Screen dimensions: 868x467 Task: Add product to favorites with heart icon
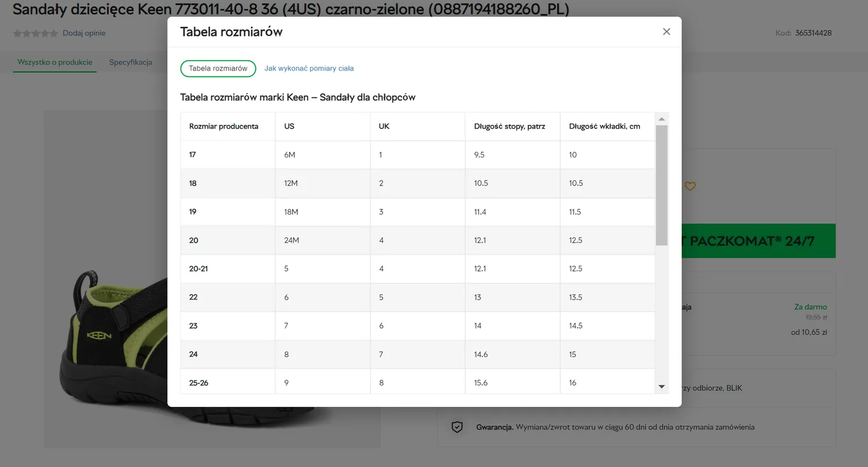tap(690, 186)
